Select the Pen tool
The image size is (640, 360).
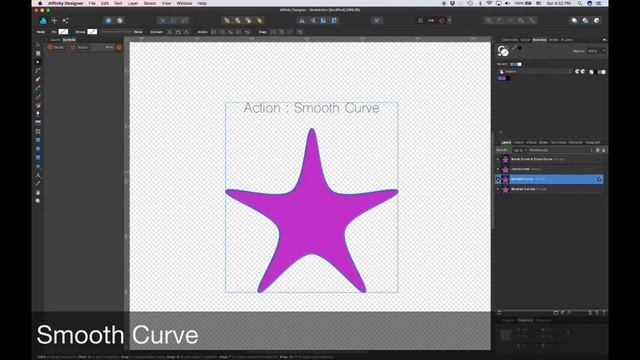(38, 79)
